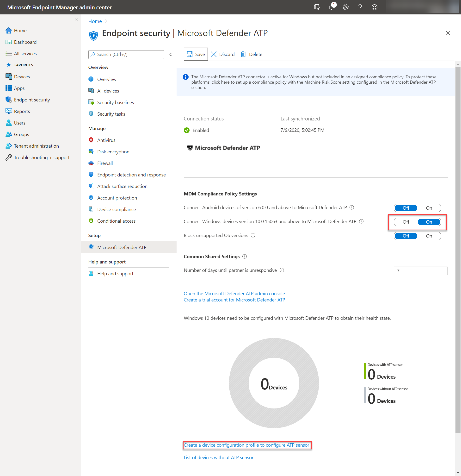
Task: Select Device compliance under Manage
Action: click(117, 209)
